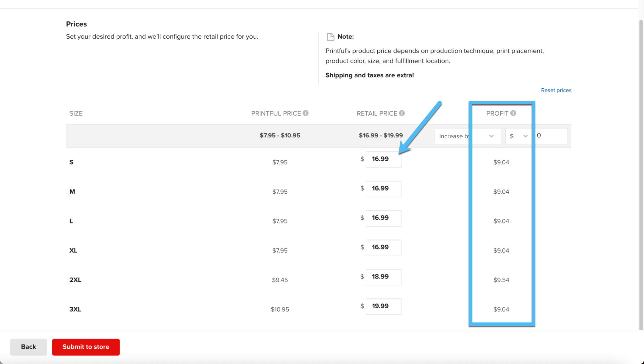Select the retail price field for size S

(x=383, y=159)
